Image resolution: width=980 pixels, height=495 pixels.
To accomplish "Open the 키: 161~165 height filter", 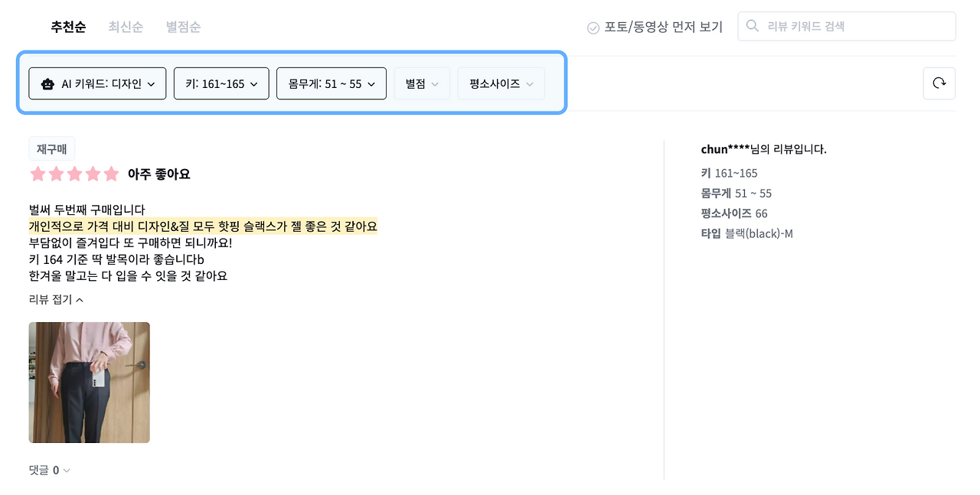I will pos(221,83).
